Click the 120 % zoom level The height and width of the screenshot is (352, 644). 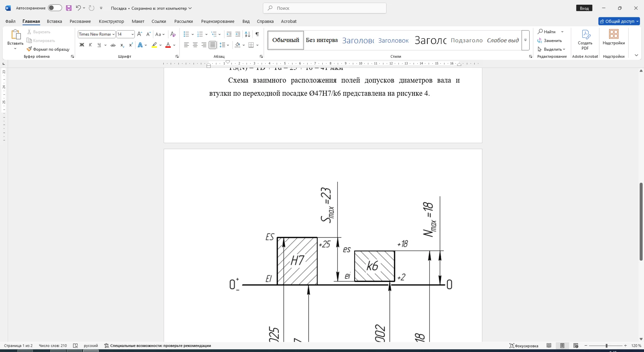pos(636,346)
